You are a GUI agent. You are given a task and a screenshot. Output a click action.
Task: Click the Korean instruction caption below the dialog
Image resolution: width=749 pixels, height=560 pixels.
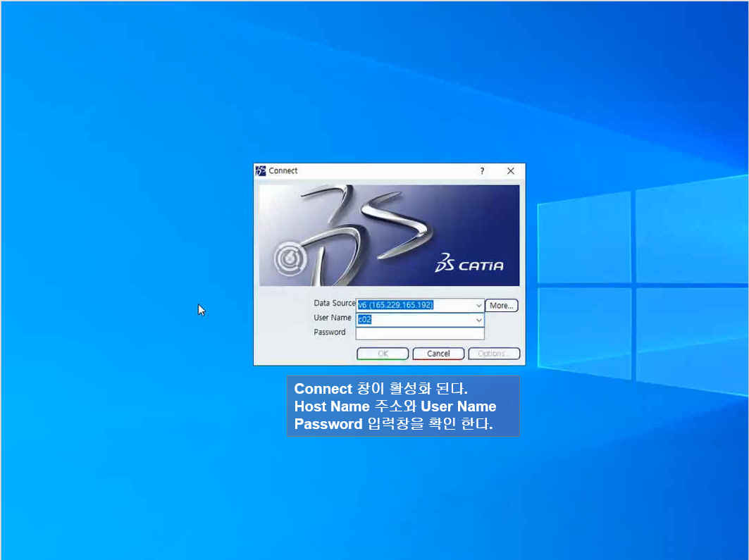pos(402,406)
